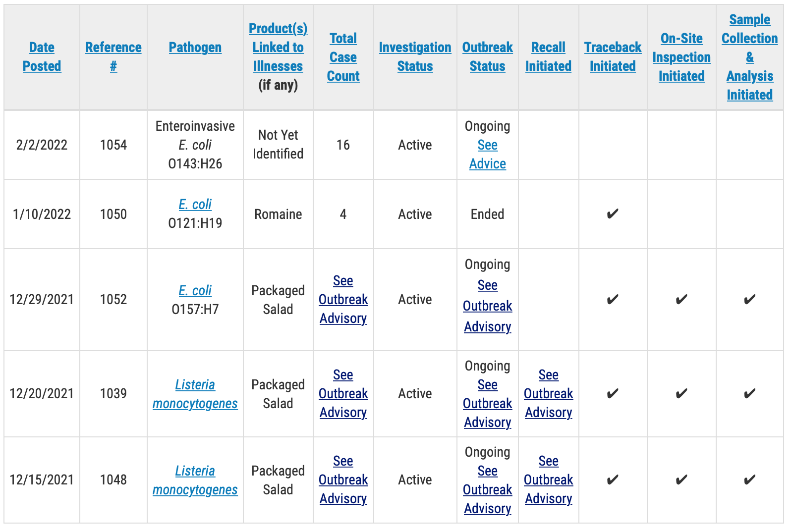
Task: Sort by Traceback Initiated header
Action: [613, 57]
